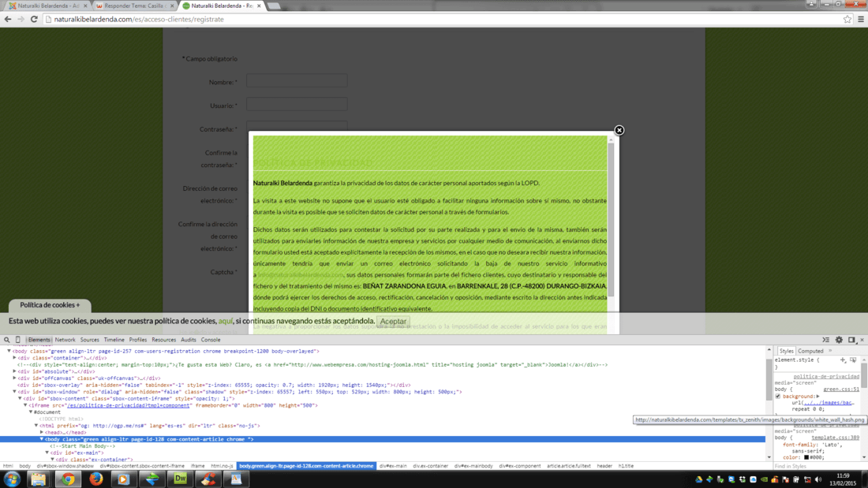Viewport: 868px width, 488px height.
Task: Collapse the sbox-window div node
Action: (14, 392)
